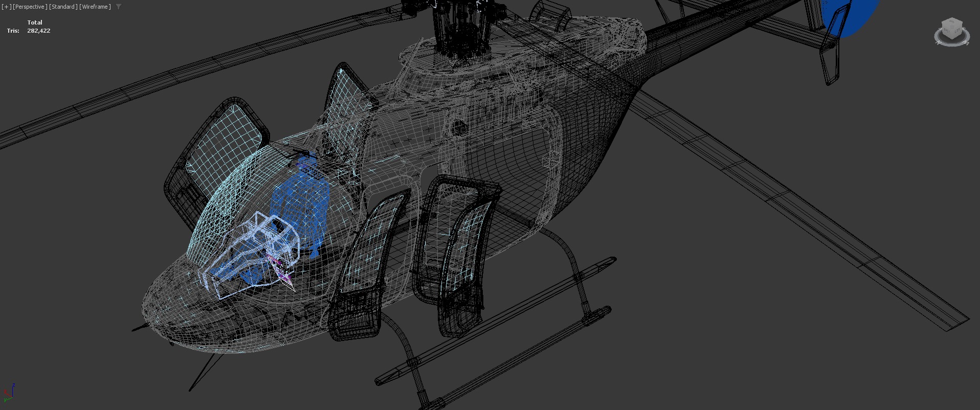Open the Wireframe shading mode menu
This screenshot has width=980, height=410.
click(x=95, y=7)
